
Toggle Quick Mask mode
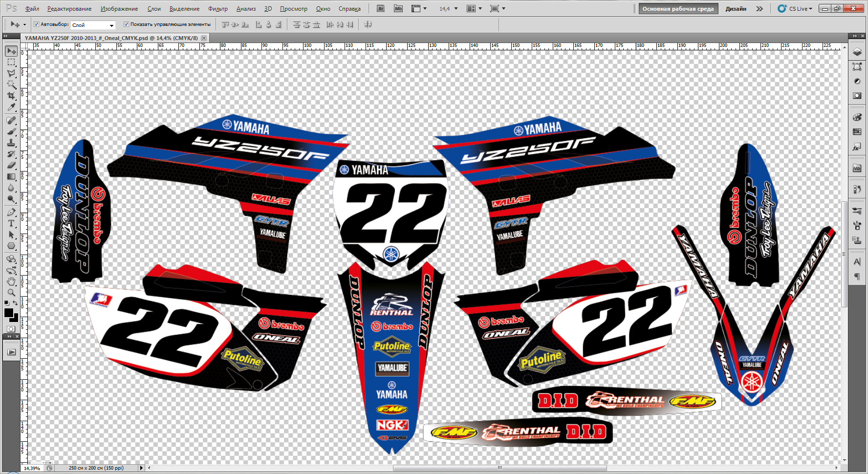(11, 329)
